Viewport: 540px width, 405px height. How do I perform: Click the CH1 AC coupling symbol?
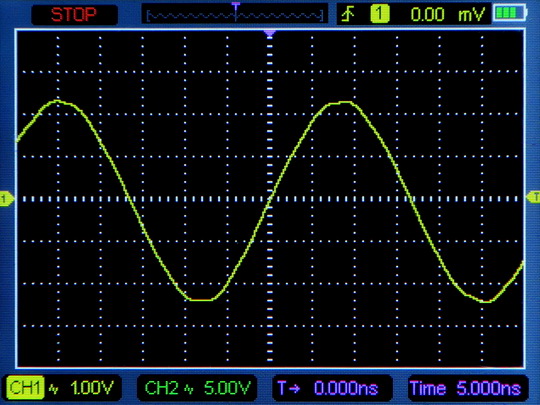pos(53,389)
